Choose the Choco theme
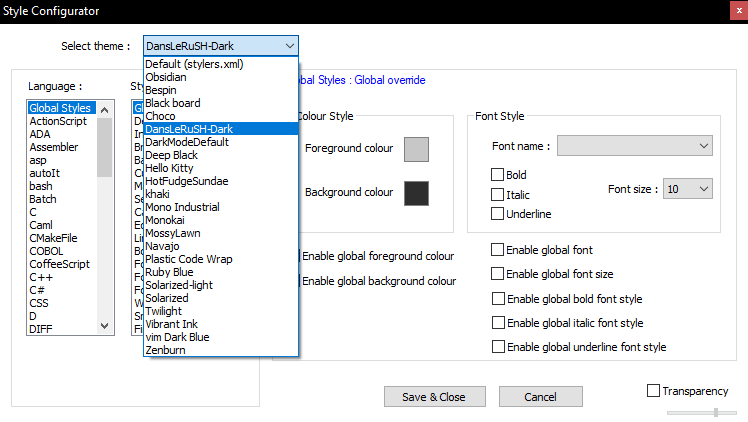 click(x=221, y=116)
